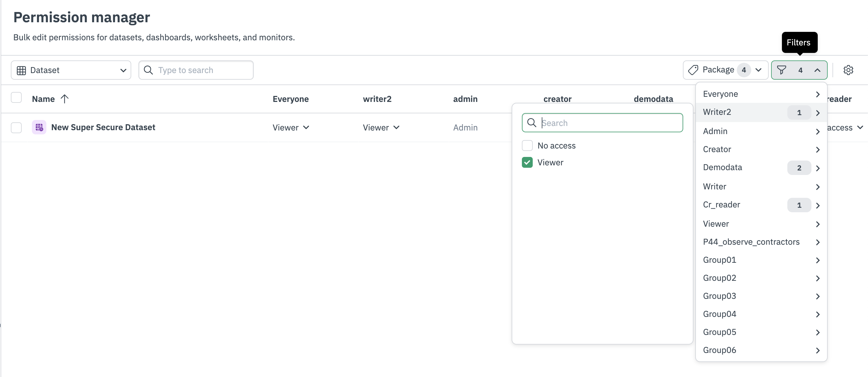The image size is (868, 377).
Task: Open writer2 column Viewer permission dropdown
Action: [x=381, y=127]
